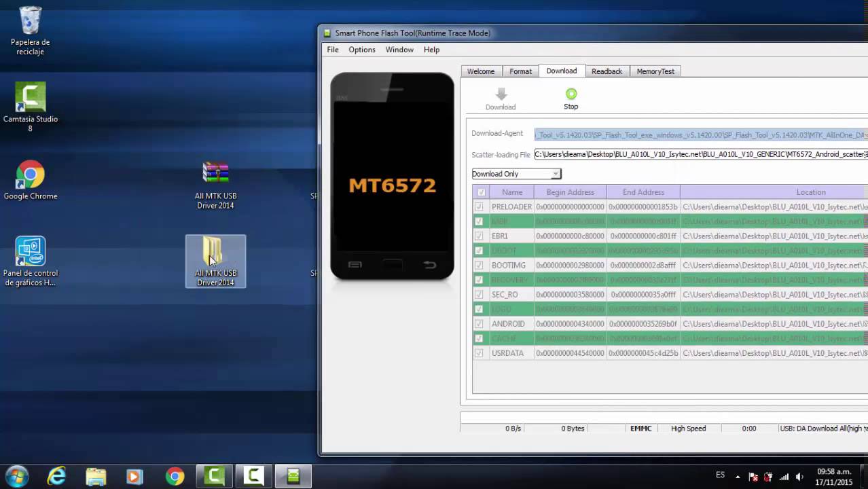The width and height of the screenshot is (868, 489).
Task: Click the MT6572 phone image
Action: [x=393, y=176]
